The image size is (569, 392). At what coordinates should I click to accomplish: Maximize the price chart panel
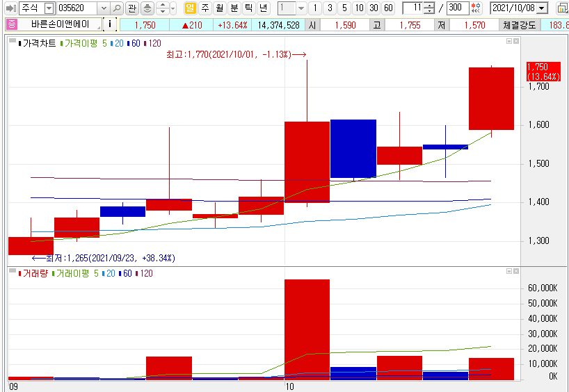(x=509, y=41)
